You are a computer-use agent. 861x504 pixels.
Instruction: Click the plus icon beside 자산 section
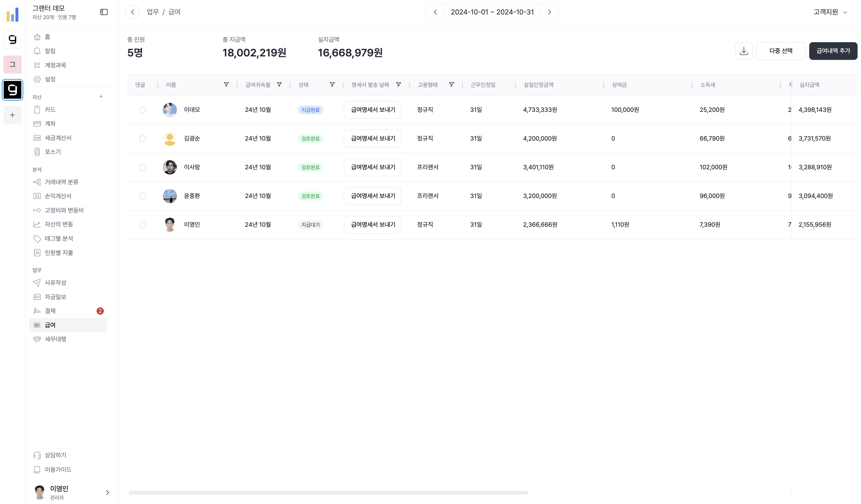point(101,97)
